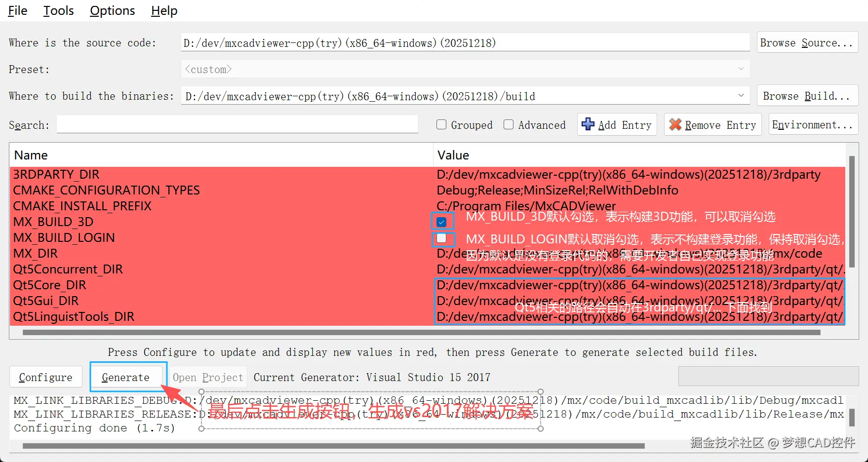Click the MX_LINK_LIBRARIES_DEBUG log line

point(429,400)
